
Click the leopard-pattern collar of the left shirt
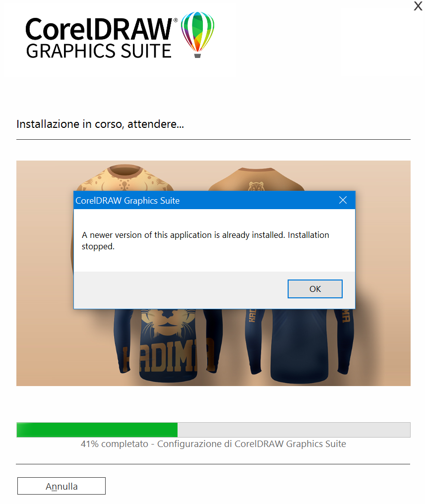tap(125, 171)
